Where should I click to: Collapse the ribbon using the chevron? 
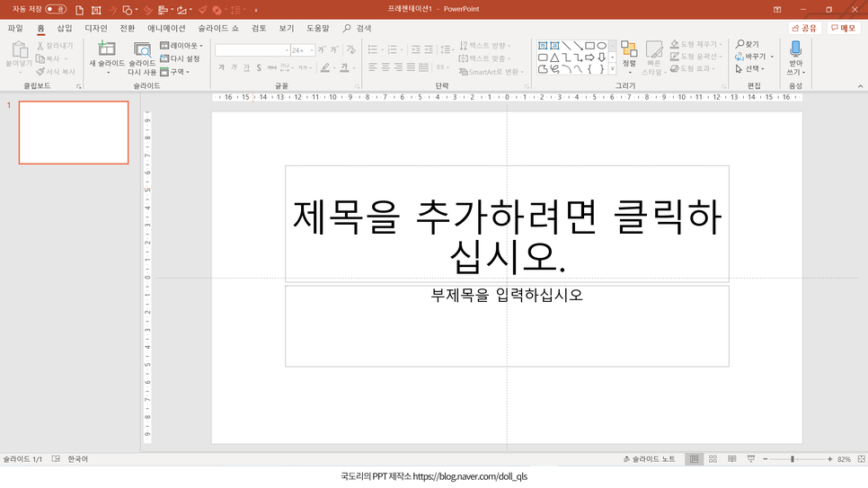pos(860,86)
